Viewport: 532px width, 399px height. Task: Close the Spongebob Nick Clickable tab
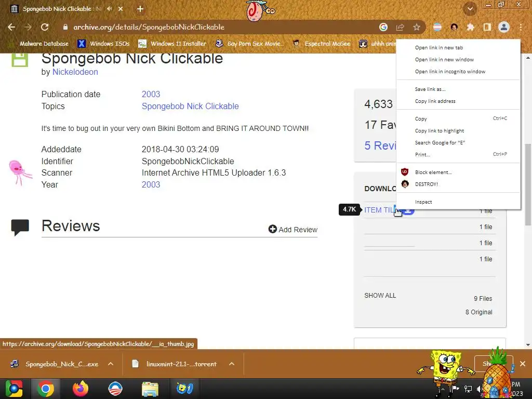(x=121, y=9)
